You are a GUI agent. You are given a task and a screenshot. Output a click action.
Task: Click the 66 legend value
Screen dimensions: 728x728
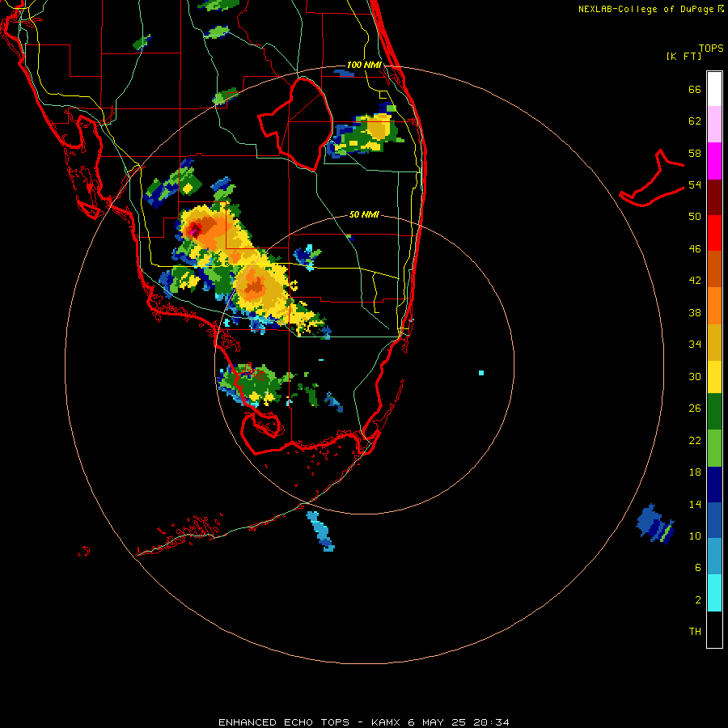pos(695,90)
